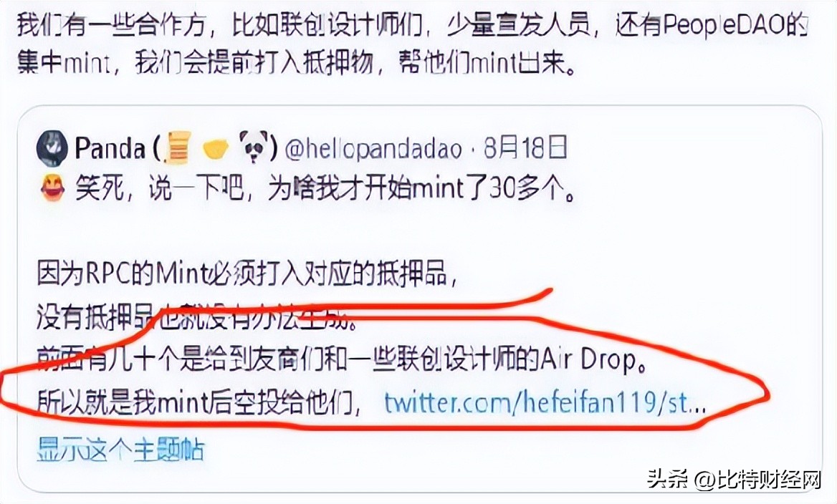Open the twitter.com/hefeifan119 link
Screen dimensions: 837x504
click(x=545, y=402)
